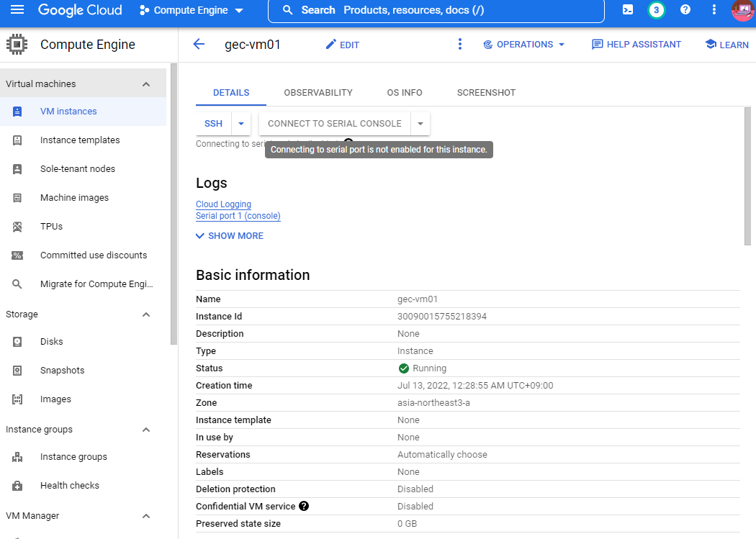Screen dimensions: 756x539
Task: Open the top bar more options menu
Action: tap(714, 9)
